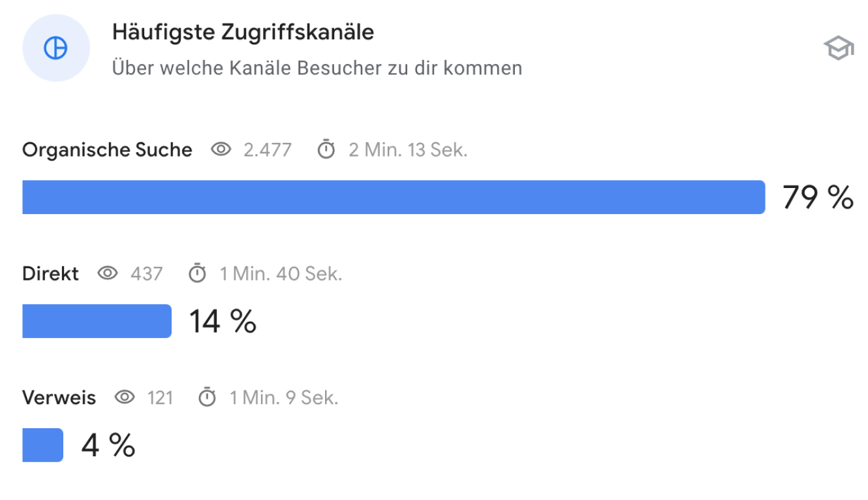This screenshot has height=500, width=868.
Task: Select the Verweis channel label
Action: click(59, 398)
